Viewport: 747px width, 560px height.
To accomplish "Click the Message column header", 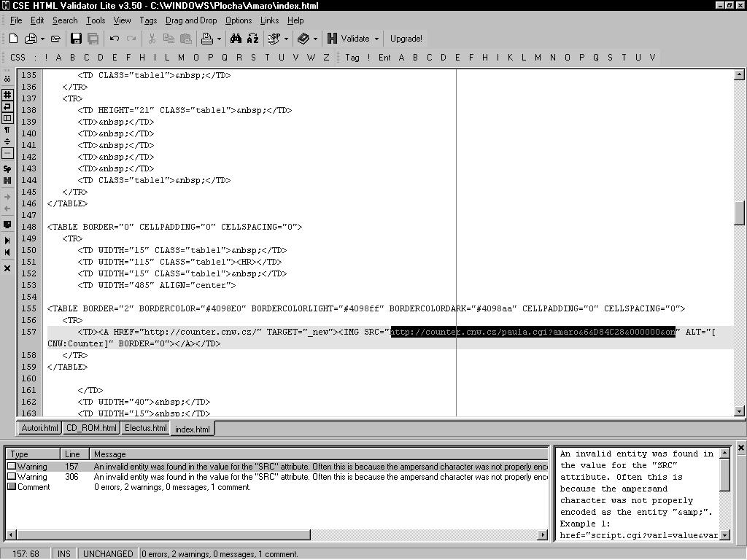I will (319, 454).
